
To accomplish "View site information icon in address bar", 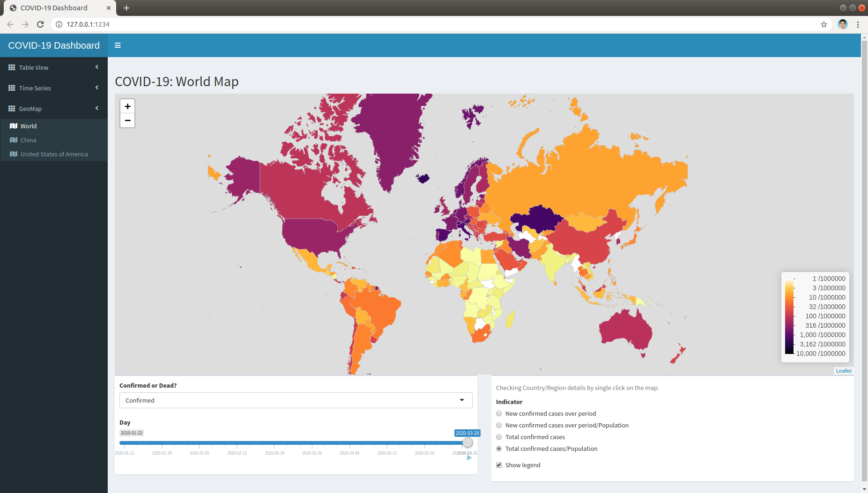I will click(59, 24).
